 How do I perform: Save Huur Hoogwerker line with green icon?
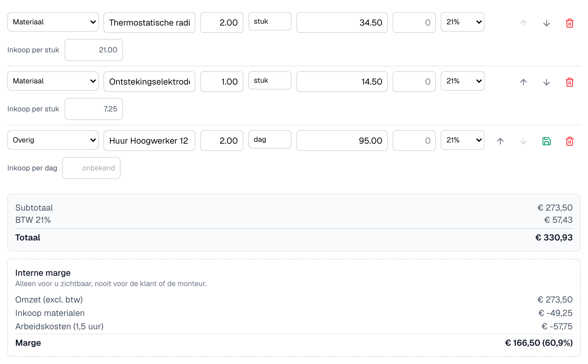pyautogui.click(x=546, y=141)
